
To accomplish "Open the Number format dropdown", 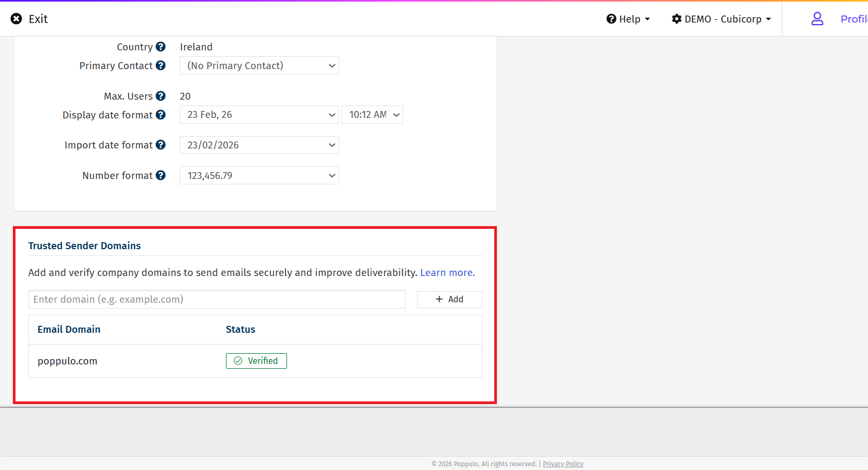I will (x=259, y=175).
